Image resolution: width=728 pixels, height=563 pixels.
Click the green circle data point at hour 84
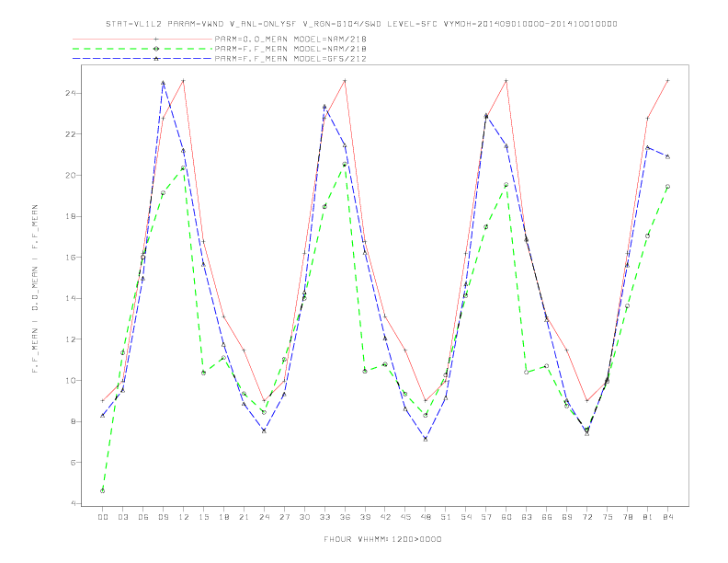pos(668,187)
